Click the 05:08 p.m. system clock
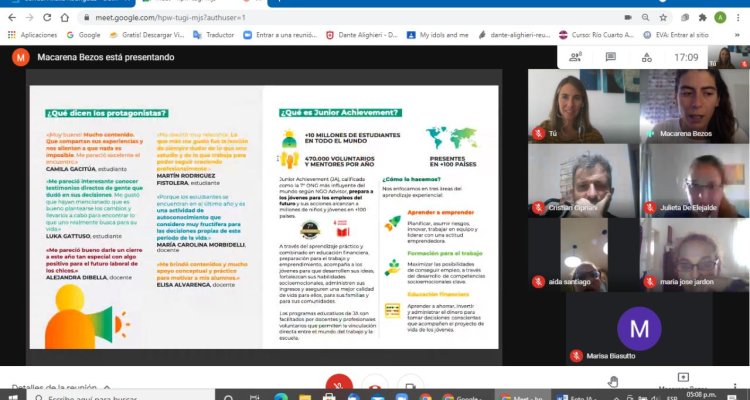750x400 pixels. pyautogui.click(x=701, y=397)
